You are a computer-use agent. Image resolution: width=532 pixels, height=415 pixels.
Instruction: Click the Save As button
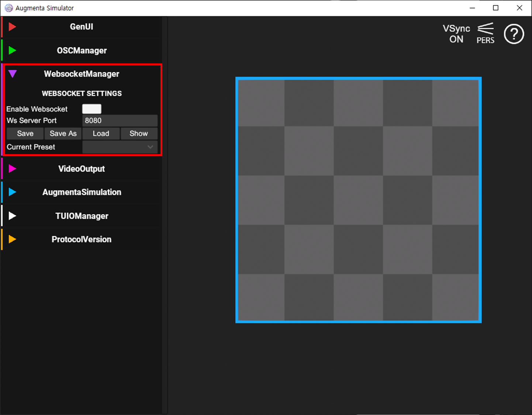tap(63, 134)
